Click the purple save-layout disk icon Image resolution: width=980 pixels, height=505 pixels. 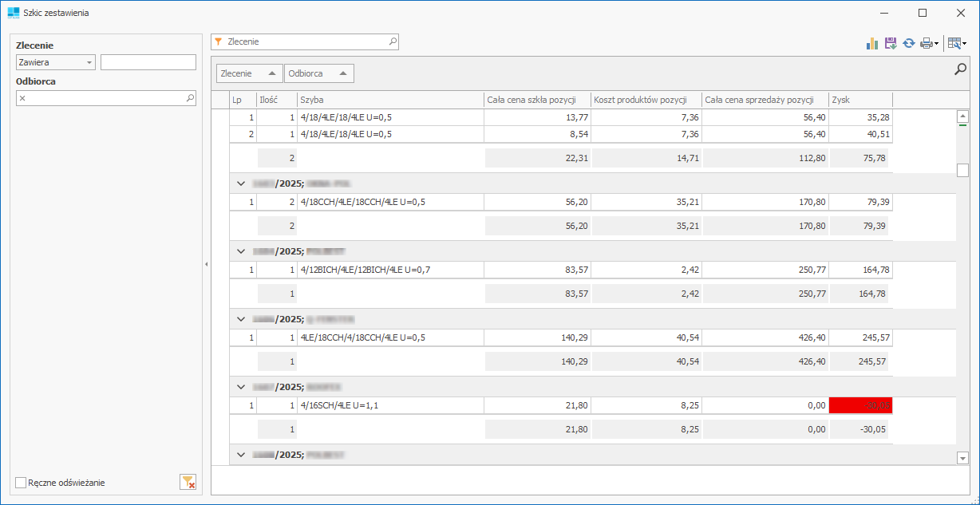891,43
